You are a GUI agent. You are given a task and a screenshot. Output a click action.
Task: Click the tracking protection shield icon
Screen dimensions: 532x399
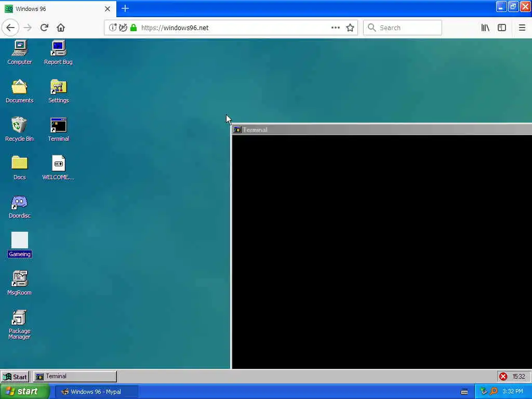(x=123, y=28)
